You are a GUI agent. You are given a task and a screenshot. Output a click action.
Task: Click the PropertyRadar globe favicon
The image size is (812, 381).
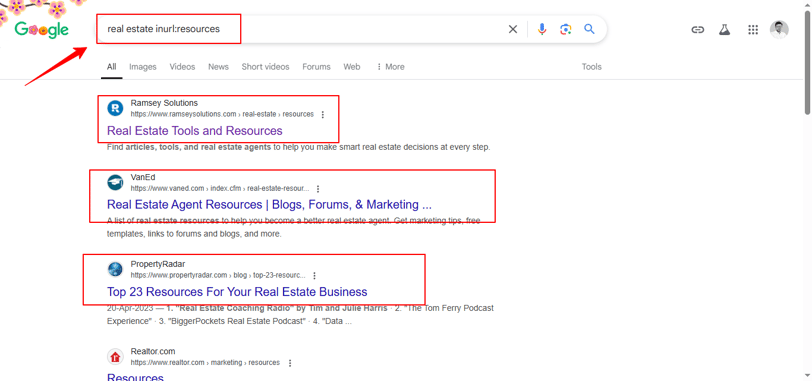coord(115,269)
